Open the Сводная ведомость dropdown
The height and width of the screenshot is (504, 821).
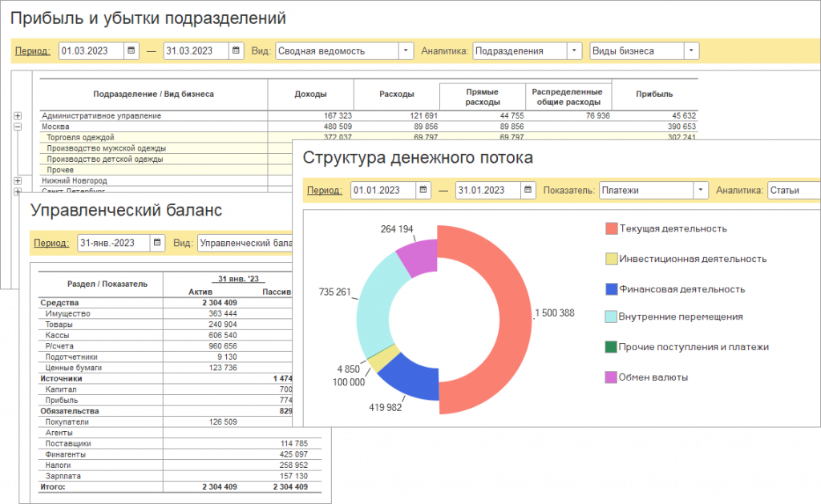coord(406,50)
